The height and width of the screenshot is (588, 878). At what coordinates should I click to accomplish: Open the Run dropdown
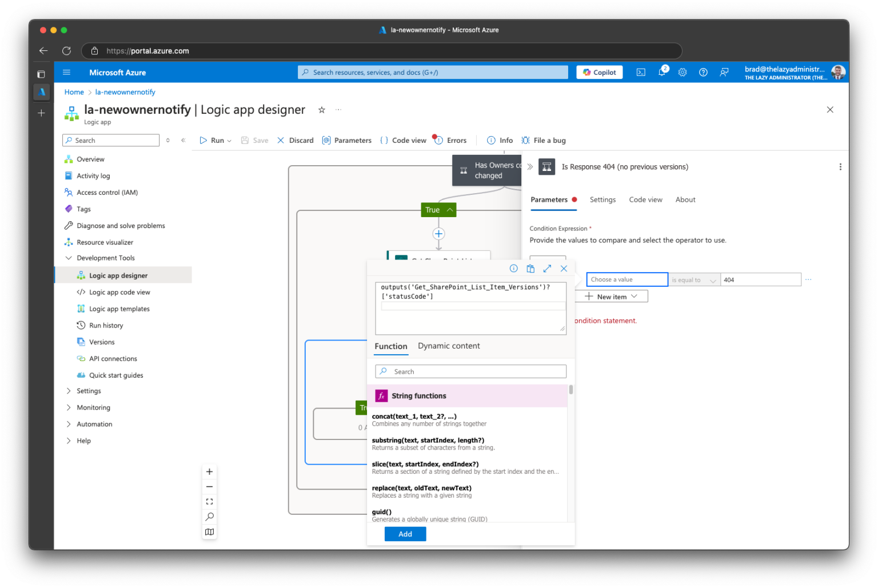pyautogui.click(x=215, y=141)
